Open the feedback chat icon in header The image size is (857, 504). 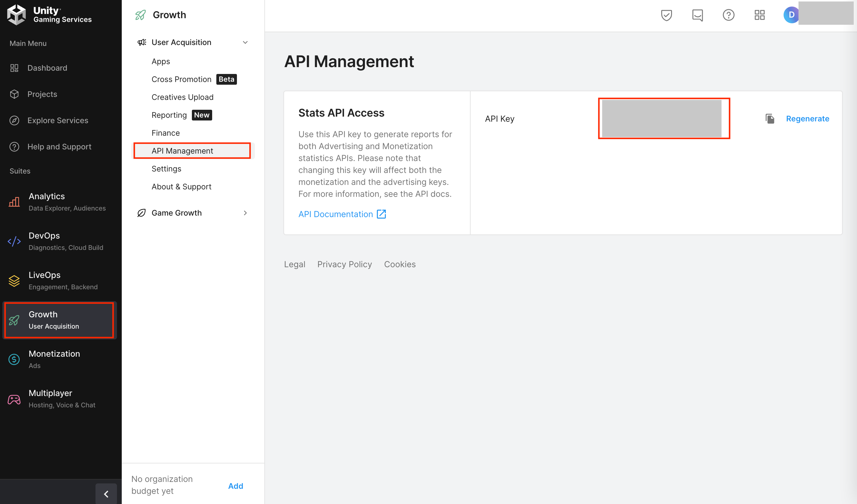(x=697, y=15)
